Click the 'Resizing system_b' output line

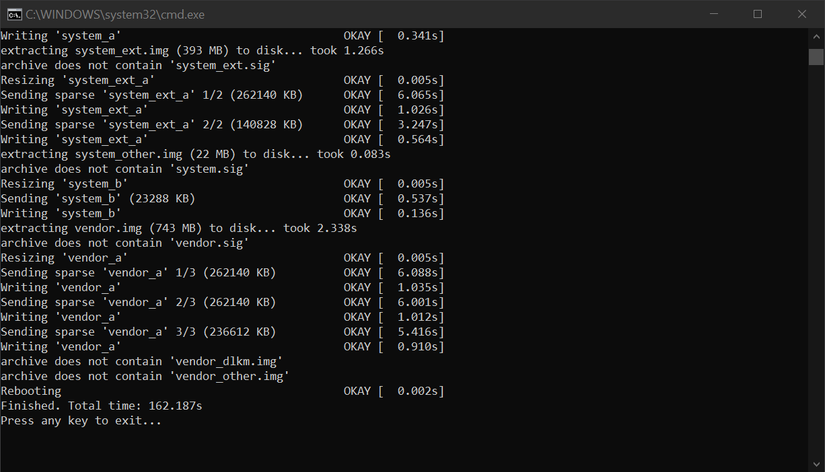[x=64, y=183]
